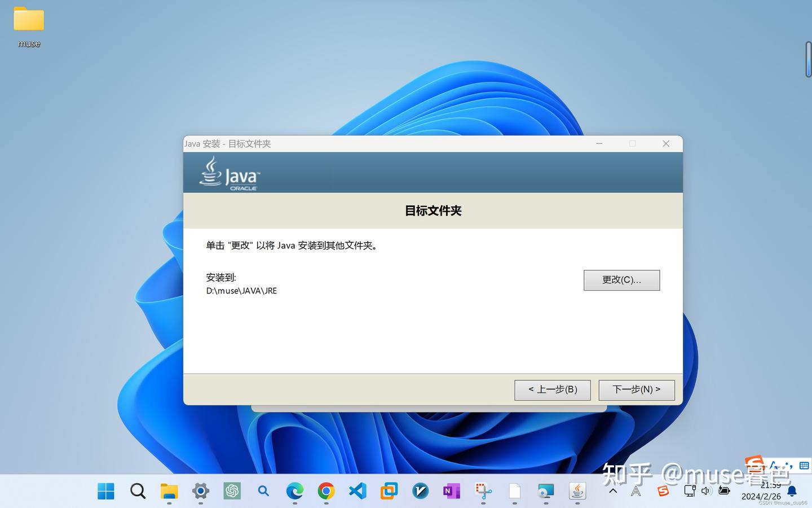Open the volume slider from the tray

click(706, 492)
